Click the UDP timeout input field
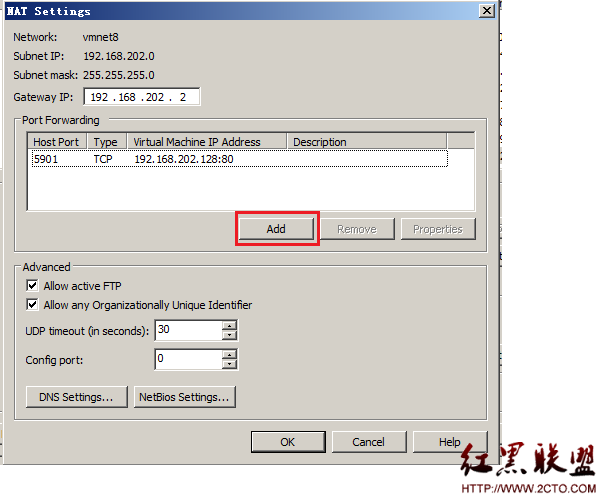Image resolution: width=598 pixels, height=494 pixels. click(189, 330)
